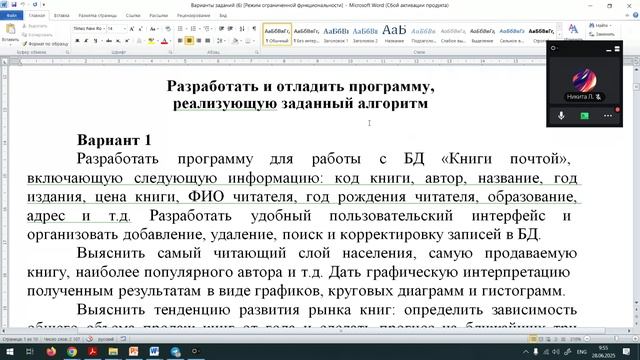The height and width of the screenshot is (360, 640).
Task: Align text left
Action: [180, 41]
